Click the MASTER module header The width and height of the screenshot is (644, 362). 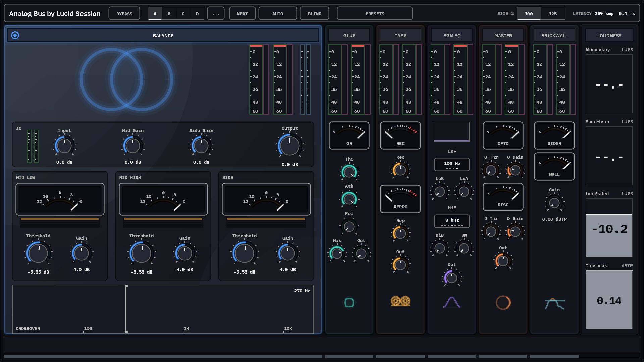click(503, 36)
